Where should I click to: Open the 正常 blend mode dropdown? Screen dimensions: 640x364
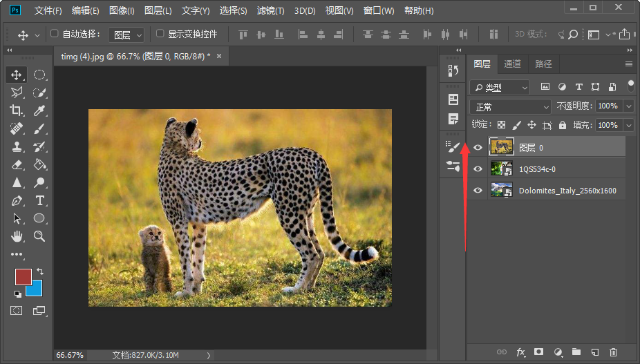pyautogui.click(x=510, y=107)
